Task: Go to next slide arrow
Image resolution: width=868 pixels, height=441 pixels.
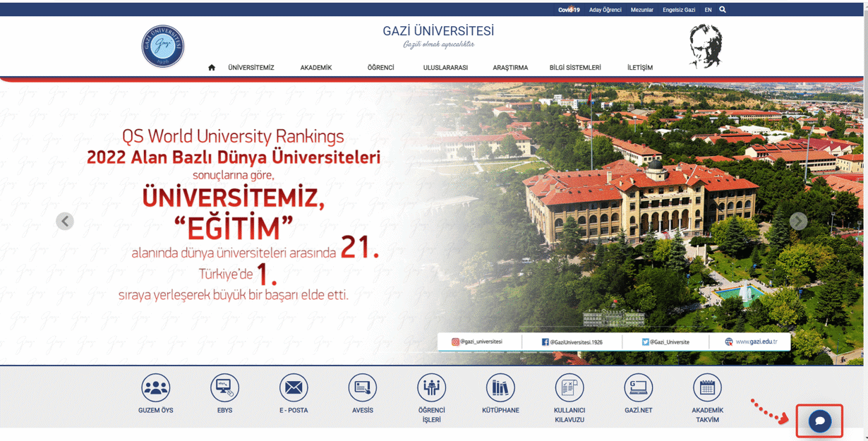Action: pos(798,221)
